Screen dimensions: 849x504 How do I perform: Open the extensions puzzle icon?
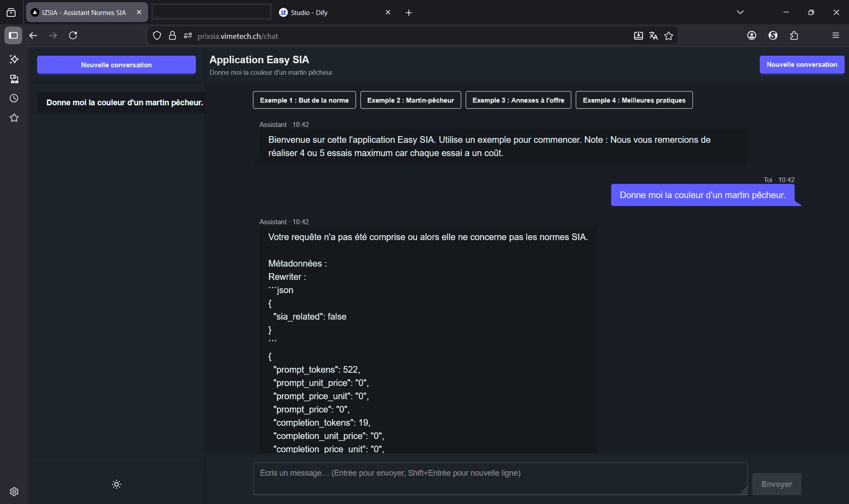(x=794, y=36)
